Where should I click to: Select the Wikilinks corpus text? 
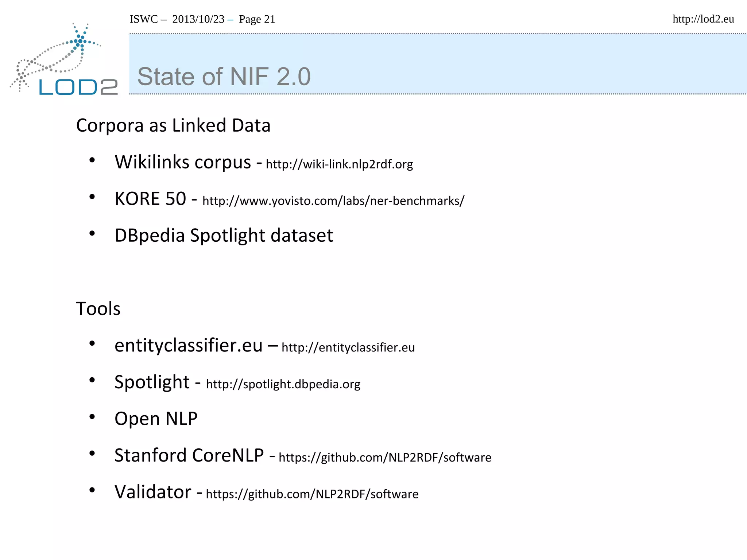(182, 162)
